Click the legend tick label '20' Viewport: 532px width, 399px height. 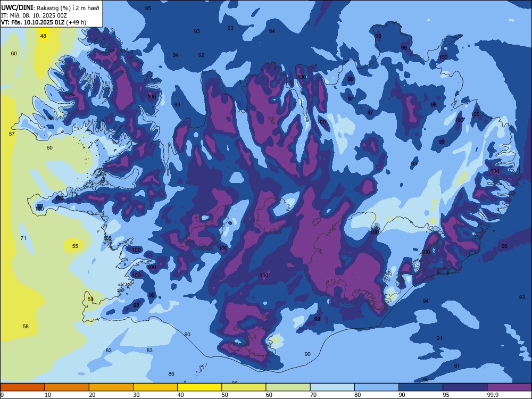click(92, 395)
